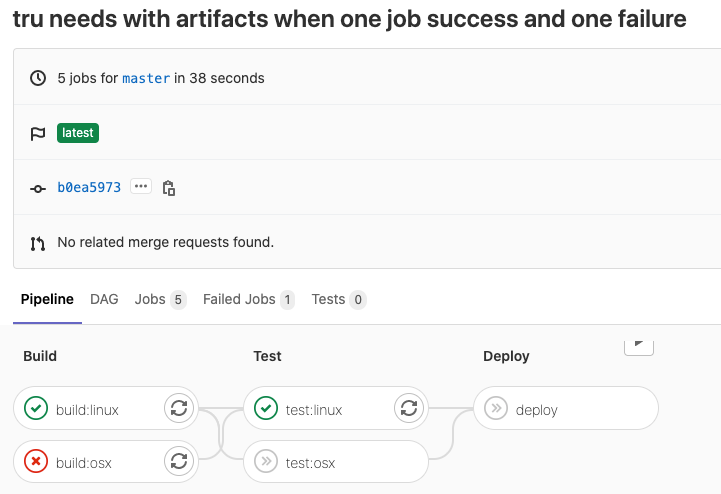Click build:osx failed status icon

point(36,461)
